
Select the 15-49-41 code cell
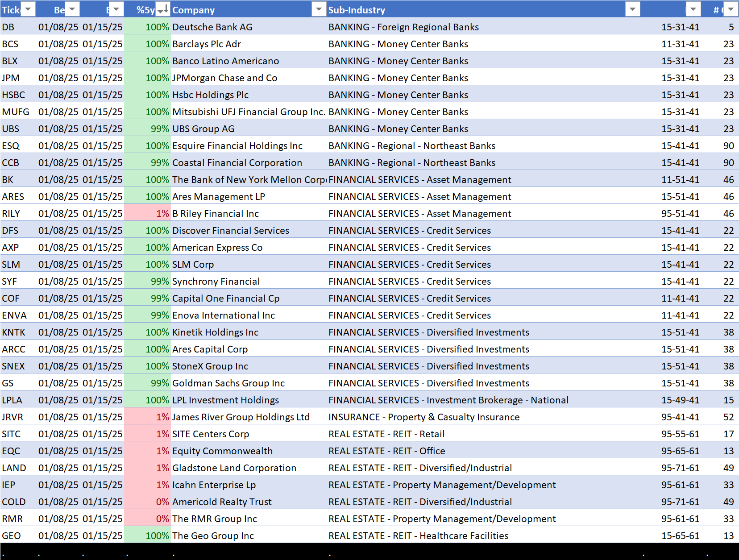671,400
